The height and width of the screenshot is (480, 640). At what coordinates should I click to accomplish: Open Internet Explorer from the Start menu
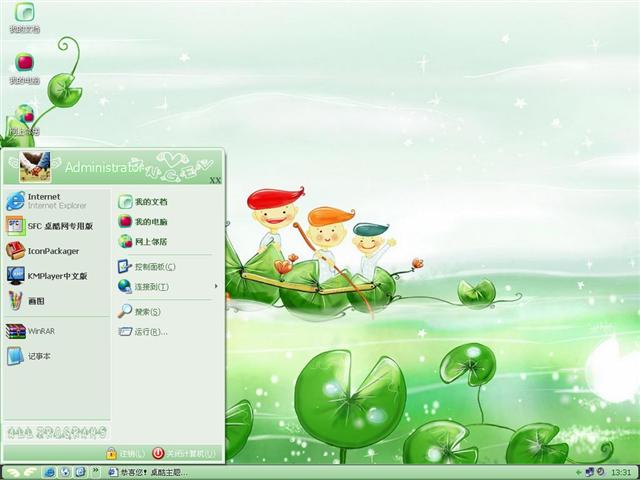[56, 201]
